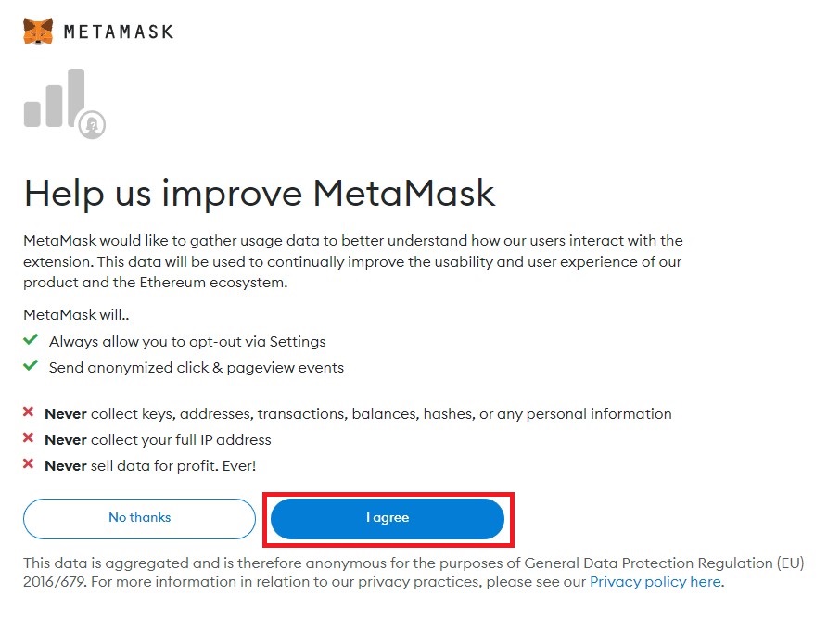This screenshot has height=620, width=840.
Task: Click the red X beside collect keys
Action: (29, 412)
